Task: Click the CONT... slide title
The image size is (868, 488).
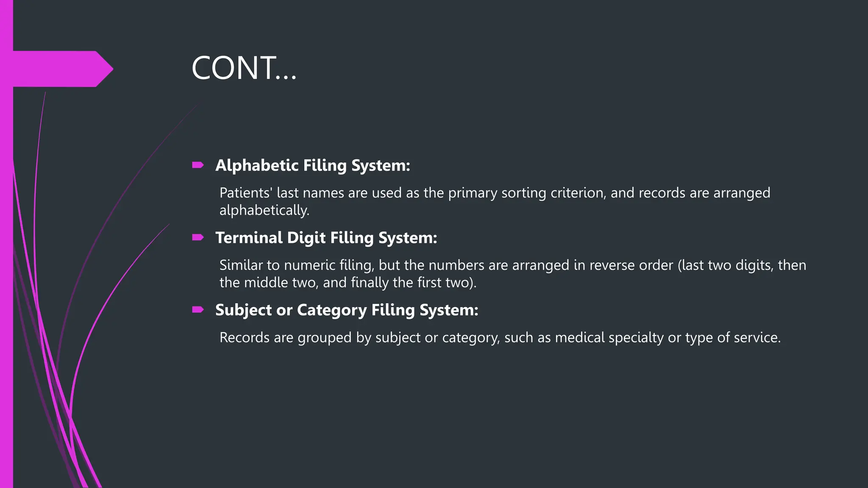Action: [x=244, y=68]
